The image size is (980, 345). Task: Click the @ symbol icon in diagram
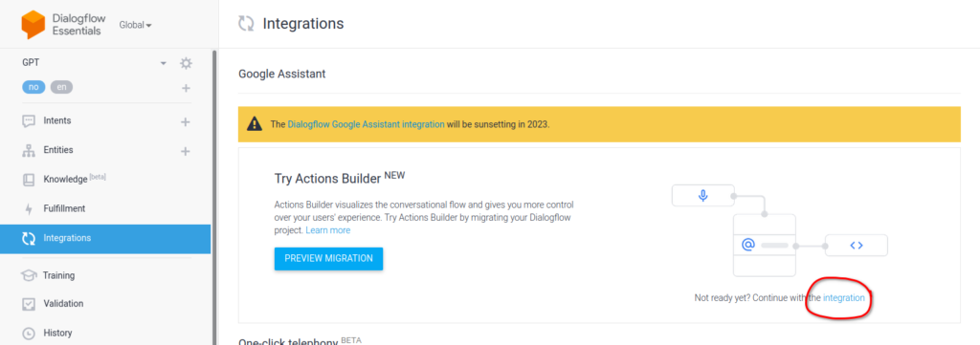click(747, 246)
